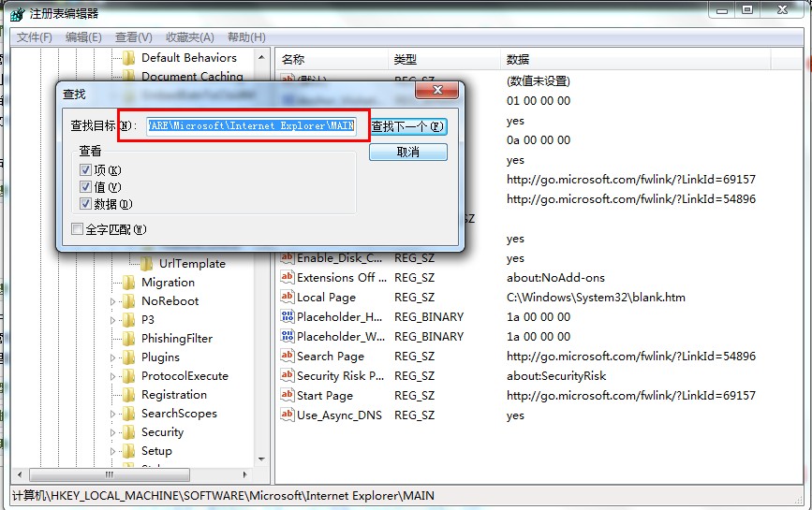Click the Placeholder_H... binary value icon

pos(287,316)
